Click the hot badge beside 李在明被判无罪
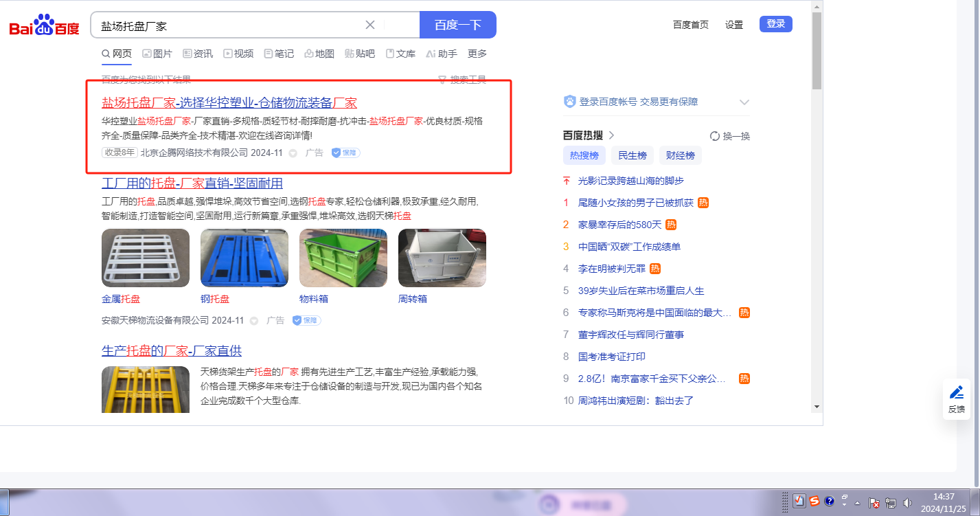Viewport: 980px width, 516px height. [x=655, y=269]
